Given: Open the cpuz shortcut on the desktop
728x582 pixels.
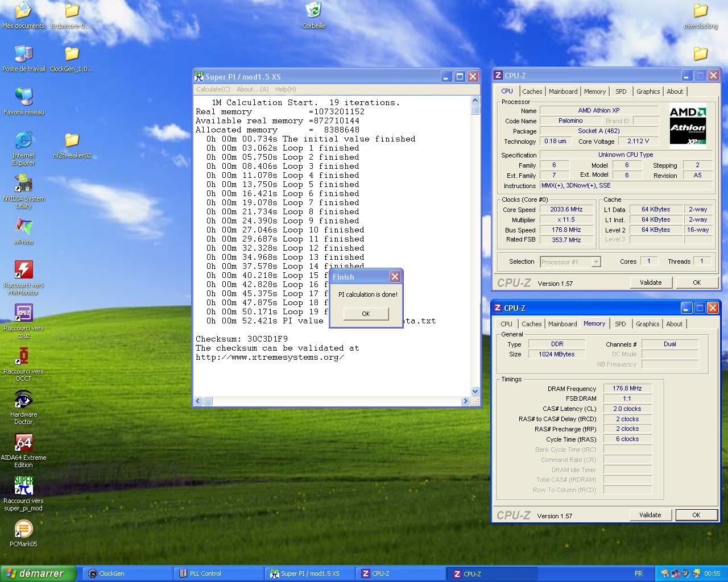Looking at the screenshot, I should [23, 321].
